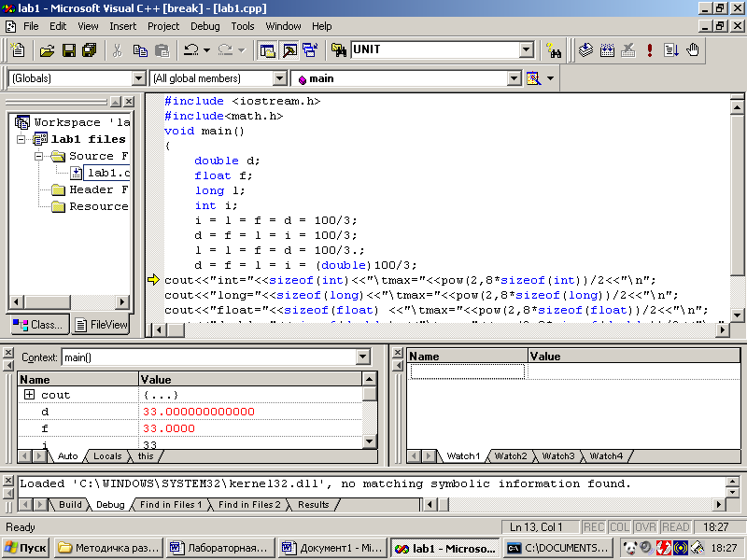Switch to the Watch3 tab
The width and height of the screenshot is (747, 560).
[x=557, y=456]
